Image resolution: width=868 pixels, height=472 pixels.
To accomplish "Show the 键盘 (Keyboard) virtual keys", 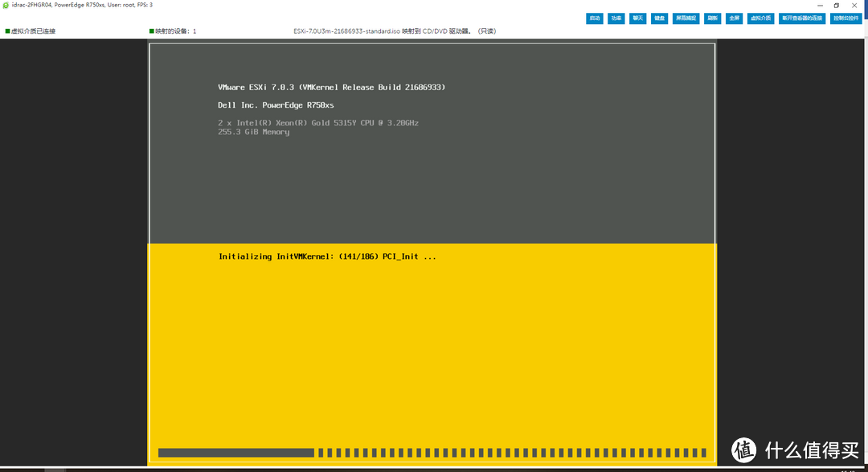I will click(x=660, y=18).
